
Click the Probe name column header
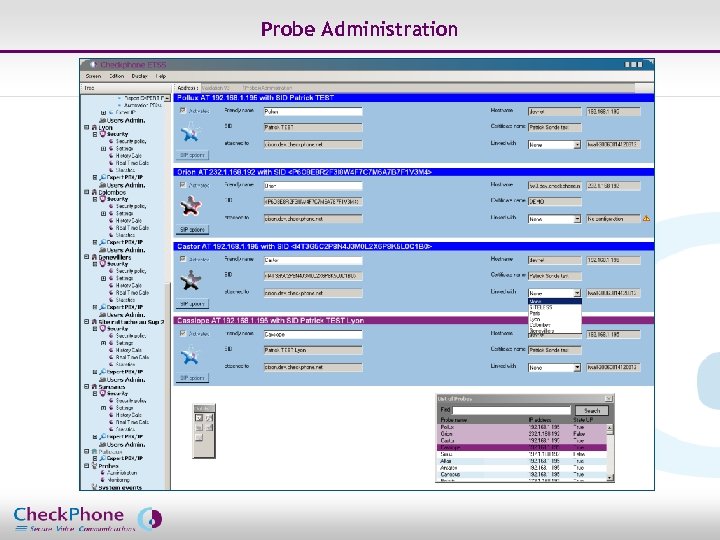tap(454, 420)
